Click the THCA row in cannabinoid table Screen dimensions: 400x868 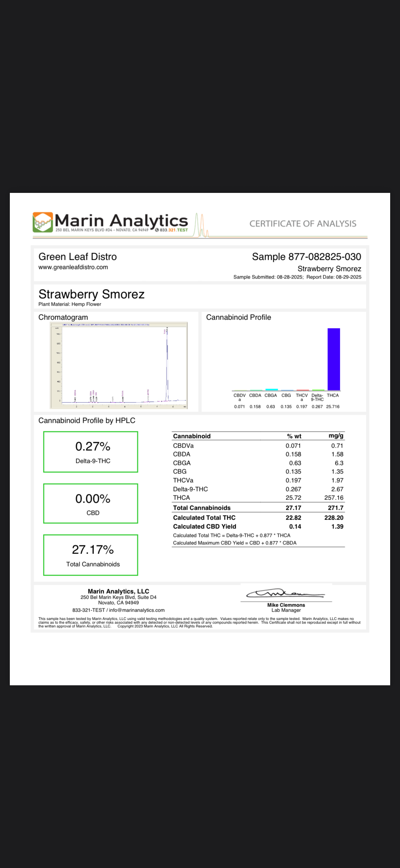(258, 498)
